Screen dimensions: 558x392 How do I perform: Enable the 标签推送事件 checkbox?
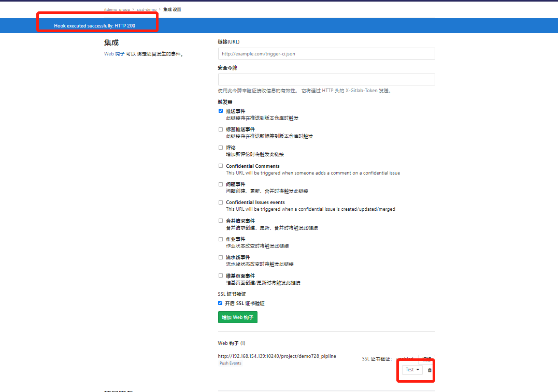[221, 129]
